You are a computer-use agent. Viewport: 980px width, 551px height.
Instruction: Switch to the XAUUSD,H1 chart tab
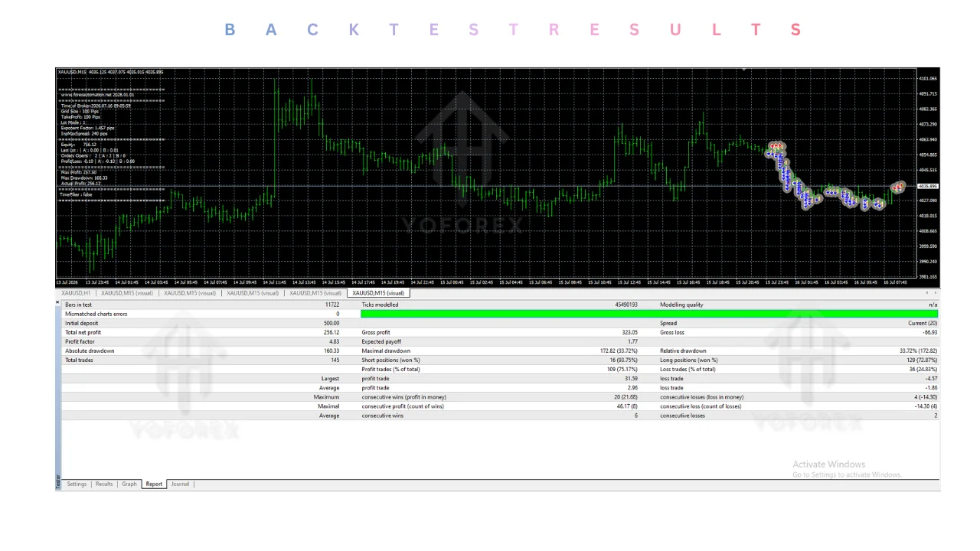pyautogui.click(x=76, y=293)
